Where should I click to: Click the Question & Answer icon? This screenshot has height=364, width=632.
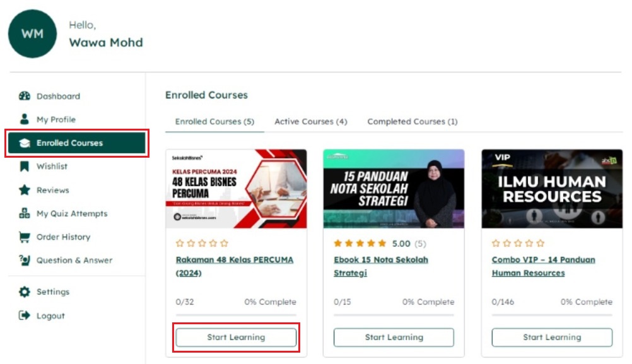pos(25,261)
